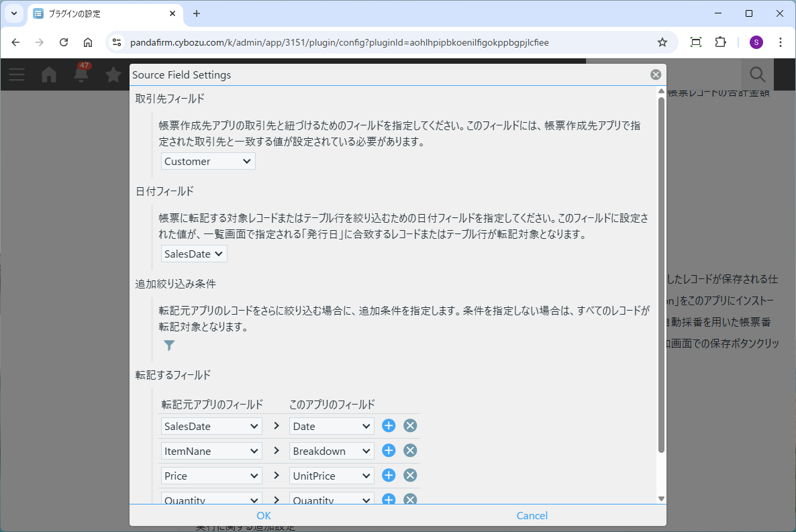This screenshot has height=532, width=796.
Task: Expand the Breakdown destination field dropdown
Action: click(x=332, y=451)
